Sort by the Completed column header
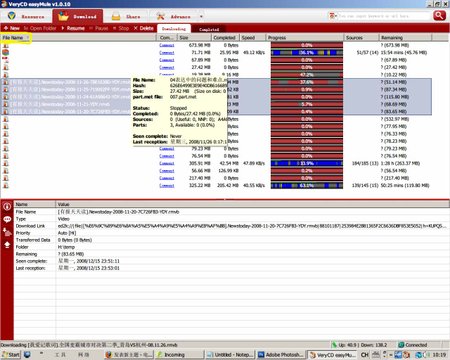Screen dimensions: 450x360 [x=225, y=38]
